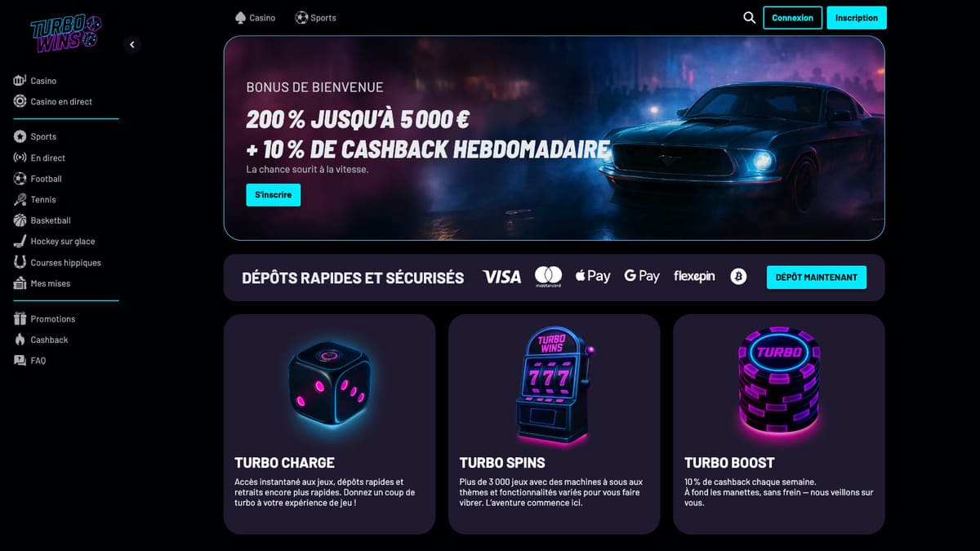Select the Turbo Spins slot machine card

click(554, 424)
